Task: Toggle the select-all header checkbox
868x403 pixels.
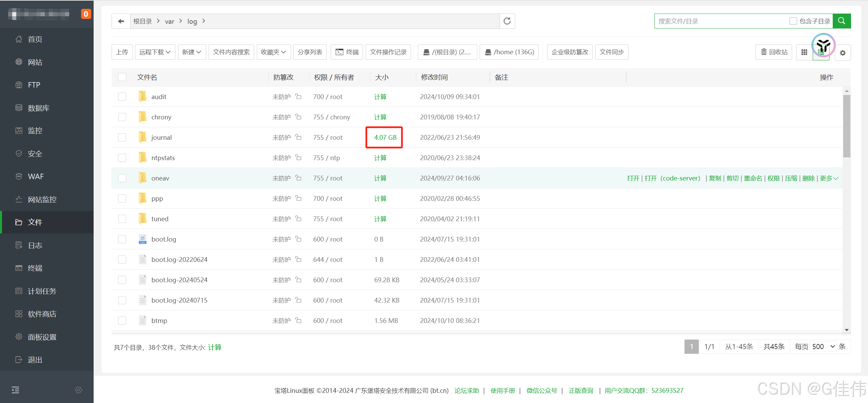Action: coord(122,77)
